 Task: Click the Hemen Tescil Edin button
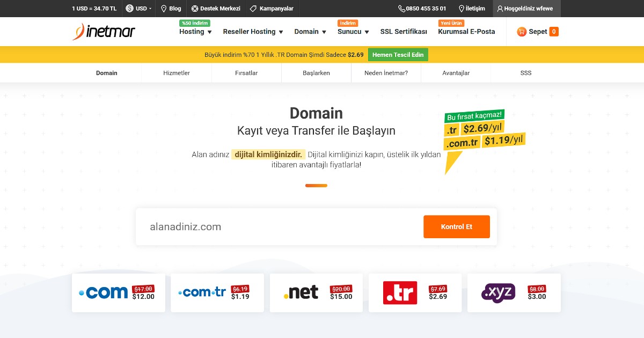pyautogui.click(x=398, y=55)
